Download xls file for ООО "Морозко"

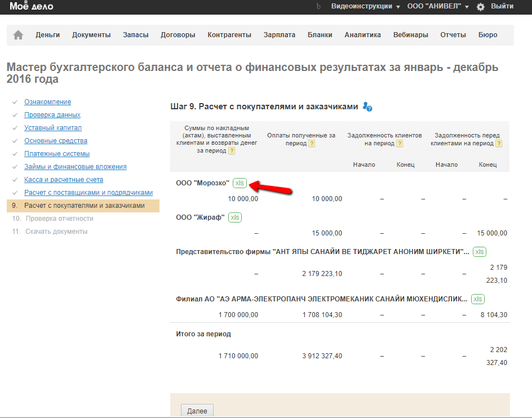241,183
